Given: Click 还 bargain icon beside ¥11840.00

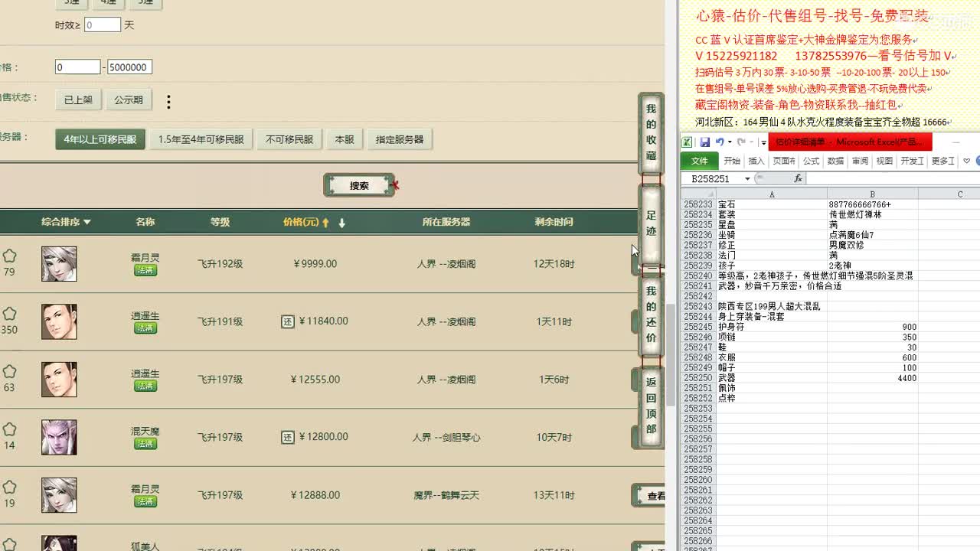Looking at the screenshot, I should click(x=288, y=321).
